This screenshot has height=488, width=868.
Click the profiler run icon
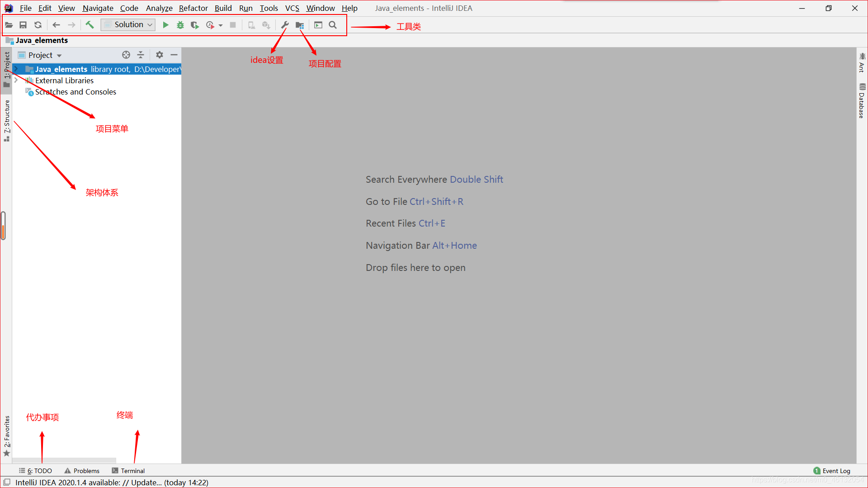pos(210,25)
